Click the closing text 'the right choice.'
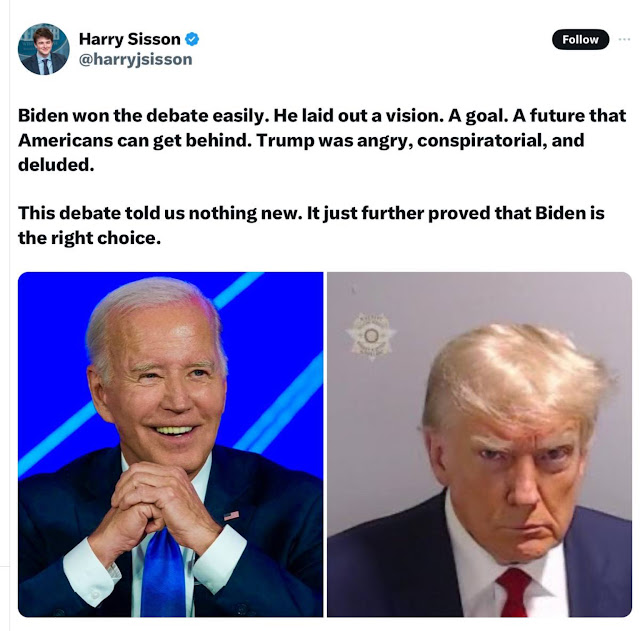Screen dimensions: 640x631 click(89, 238)
